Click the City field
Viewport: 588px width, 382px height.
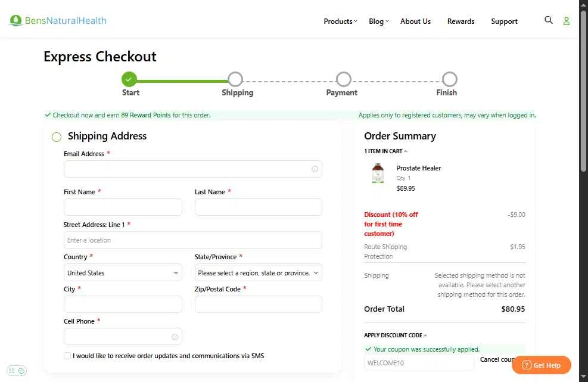point(123,305)
